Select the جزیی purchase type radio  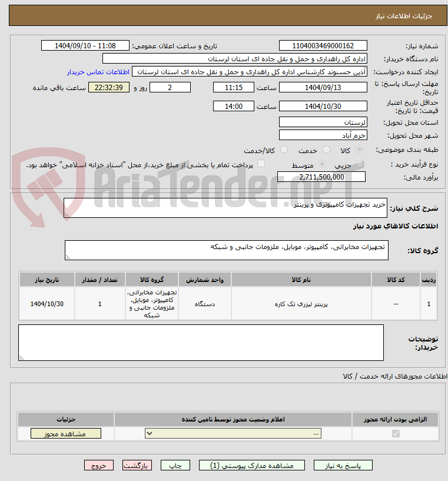(360, 164)
